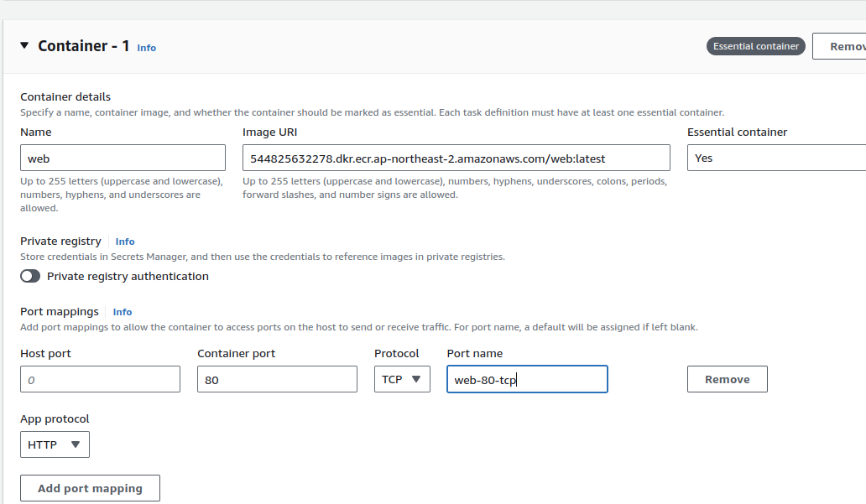Open the Port mappings Info link
This screenshot has height=504, width=866.
pyautogui.click(x=122, y=312)
